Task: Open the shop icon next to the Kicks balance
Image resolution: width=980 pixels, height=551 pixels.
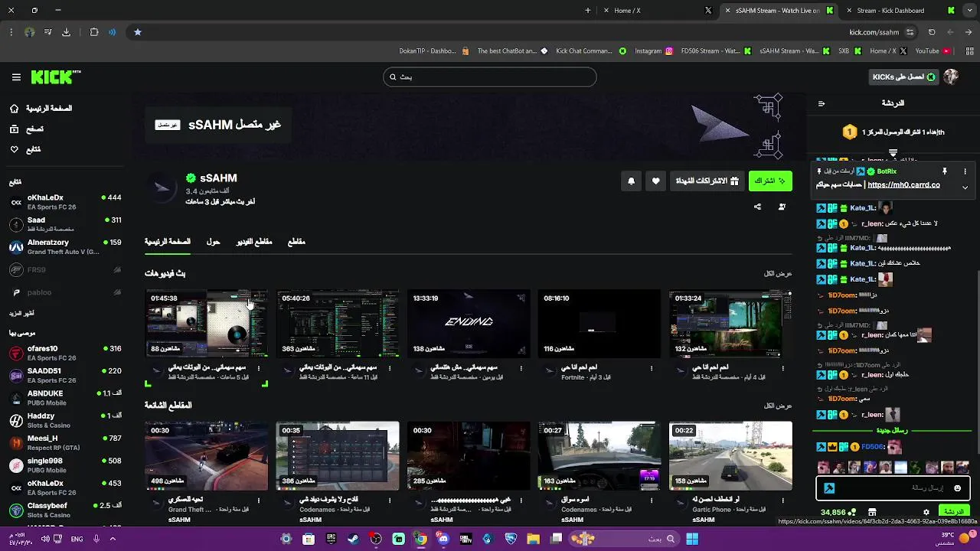Action: click(872, 512)
